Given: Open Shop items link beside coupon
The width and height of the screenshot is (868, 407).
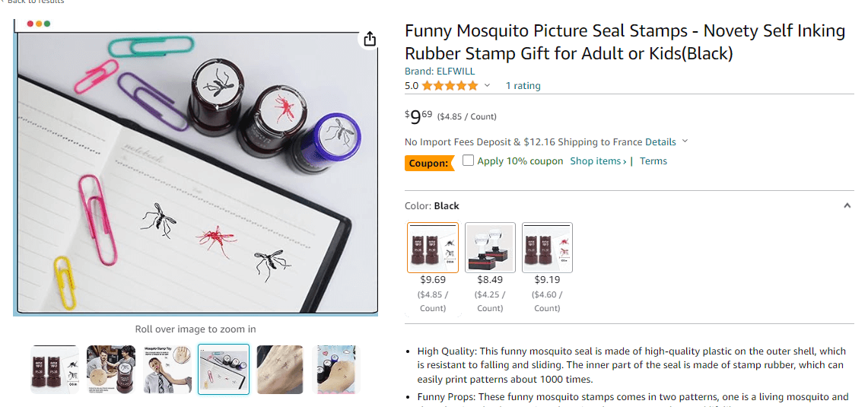Looking at the screenshot, I should pos(599,161).
